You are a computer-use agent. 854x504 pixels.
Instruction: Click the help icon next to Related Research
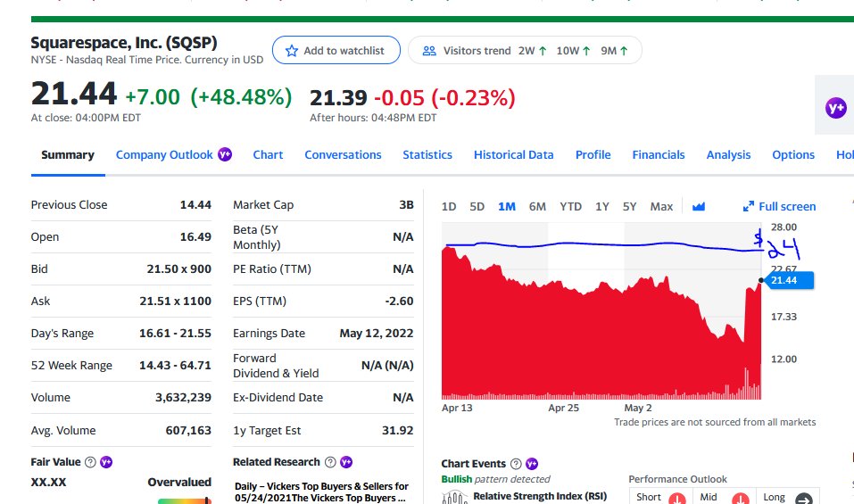pos(330,462)
